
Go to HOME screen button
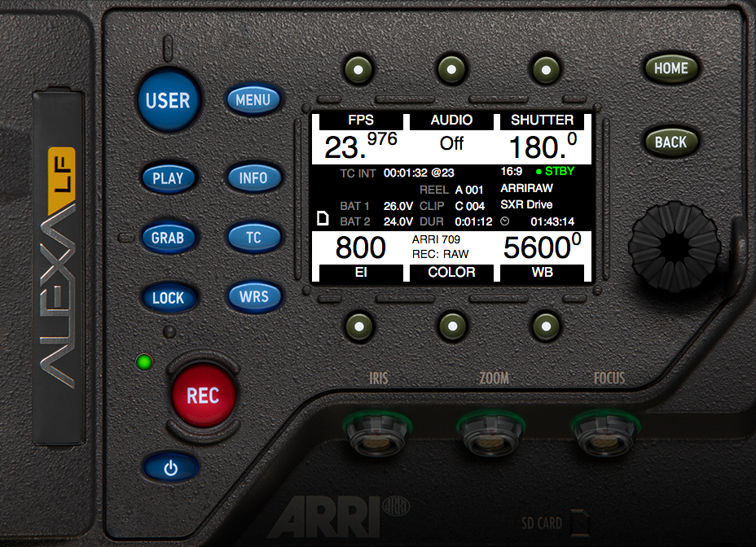point(670,68)
